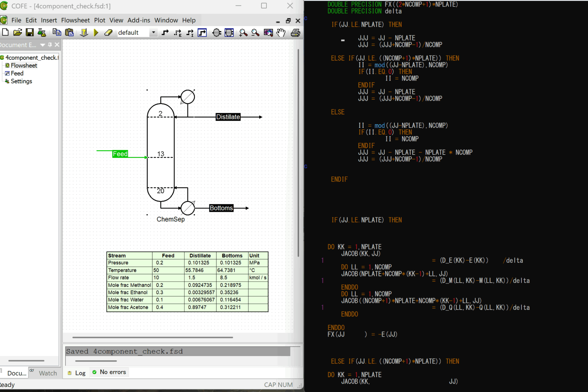
Task: Switch to the Watch tab
Action: [47, 373]
